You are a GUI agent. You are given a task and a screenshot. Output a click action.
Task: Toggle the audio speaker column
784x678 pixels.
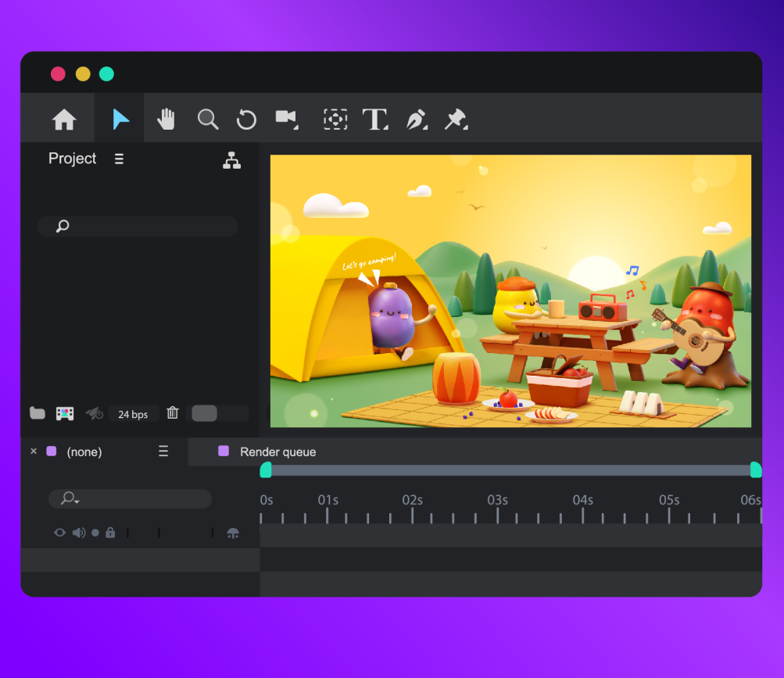78,533
